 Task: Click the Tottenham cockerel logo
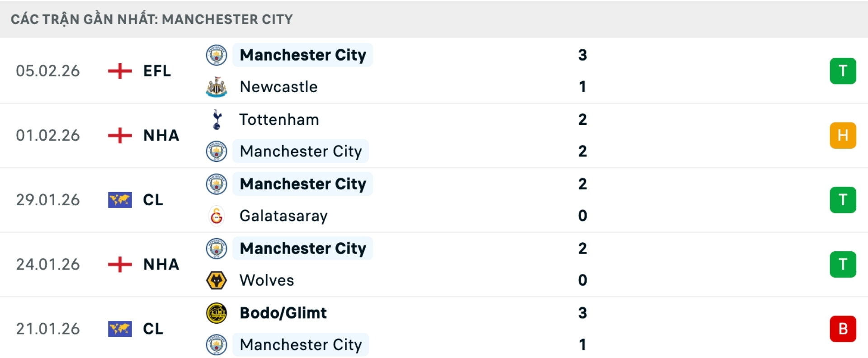coord(217,119)
